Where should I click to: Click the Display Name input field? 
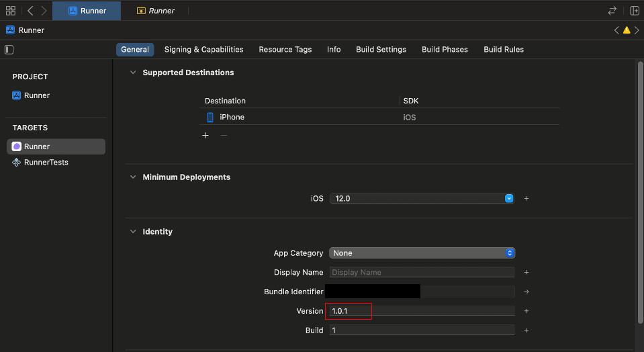[x=422, y=272]
